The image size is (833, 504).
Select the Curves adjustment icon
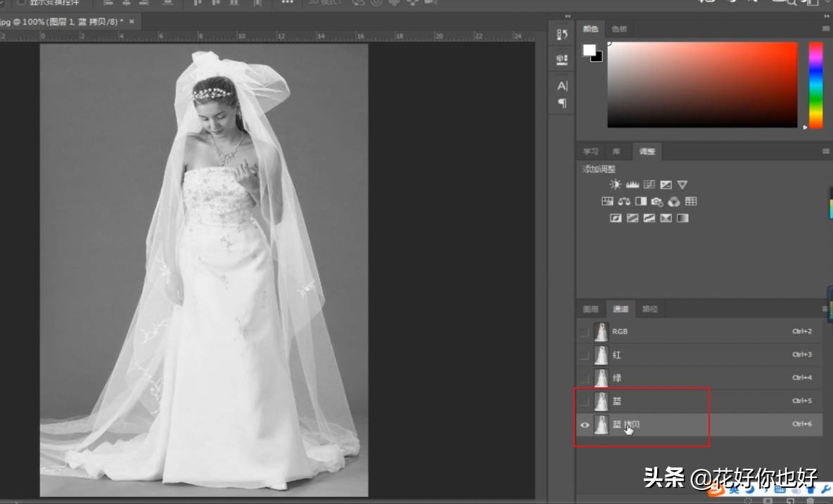click(x=649, y=185)
